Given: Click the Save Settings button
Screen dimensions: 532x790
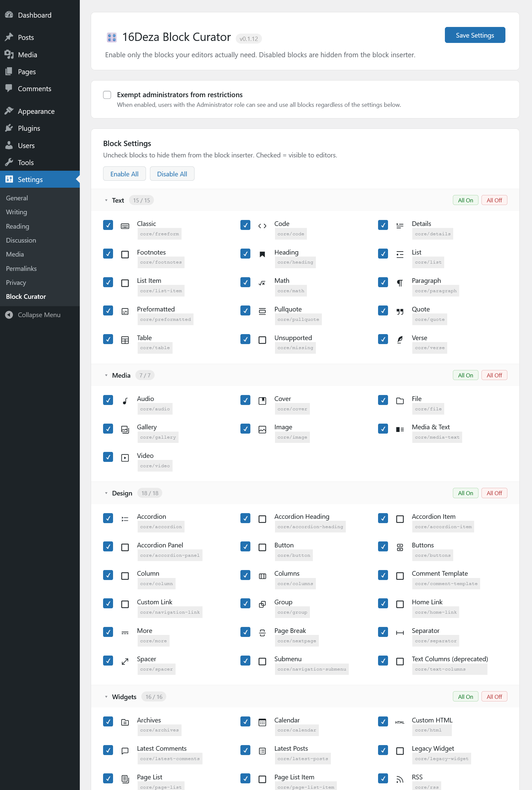Looking at the screenshot, I should pos(475,35).
